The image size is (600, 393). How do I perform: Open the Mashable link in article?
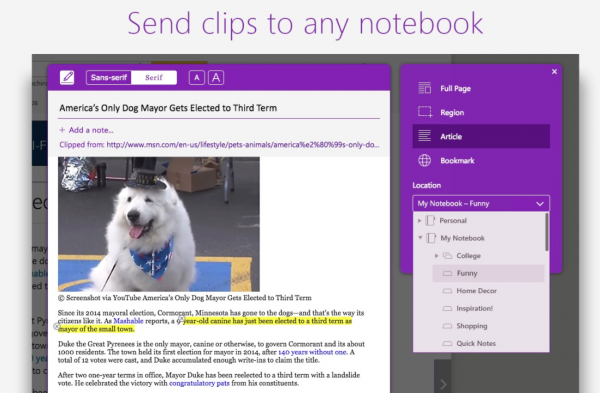click(x=128, y=321)
